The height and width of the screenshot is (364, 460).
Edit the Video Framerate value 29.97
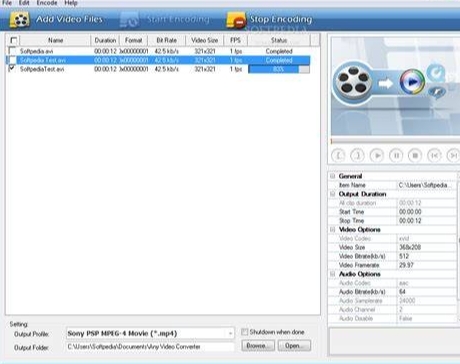tap(426, 265)
